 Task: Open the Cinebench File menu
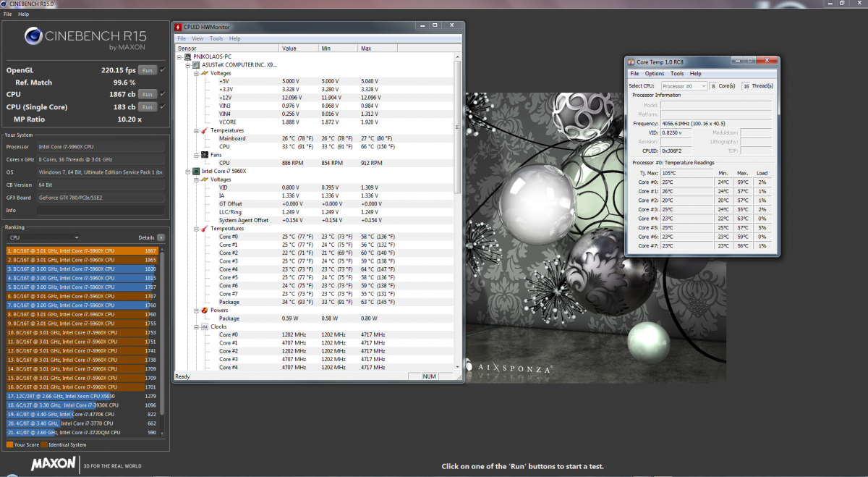(x=8, y=14)
